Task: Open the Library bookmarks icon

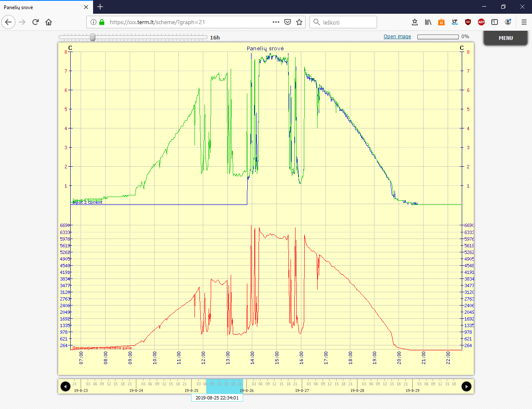Action: click(428, 22)
